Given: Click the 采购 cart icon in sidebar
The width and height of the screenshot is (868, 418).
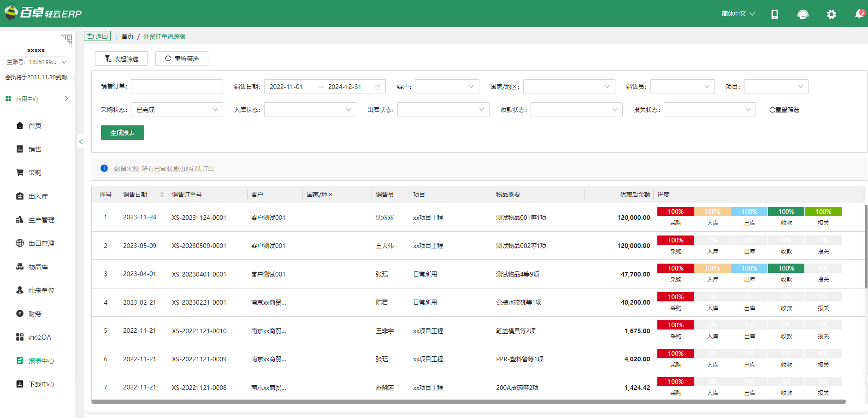Looking at the screenshot, I should click(x=20, y=172).
